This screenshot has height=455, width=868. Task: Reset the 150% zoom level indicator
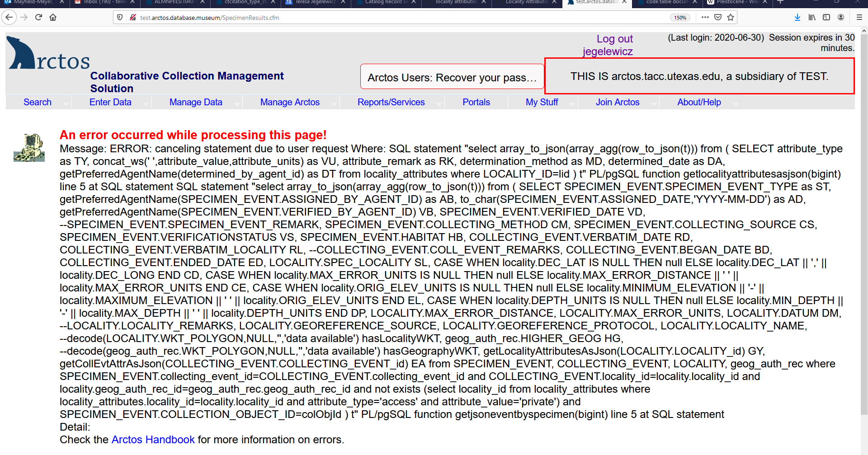tap(680, 18)
